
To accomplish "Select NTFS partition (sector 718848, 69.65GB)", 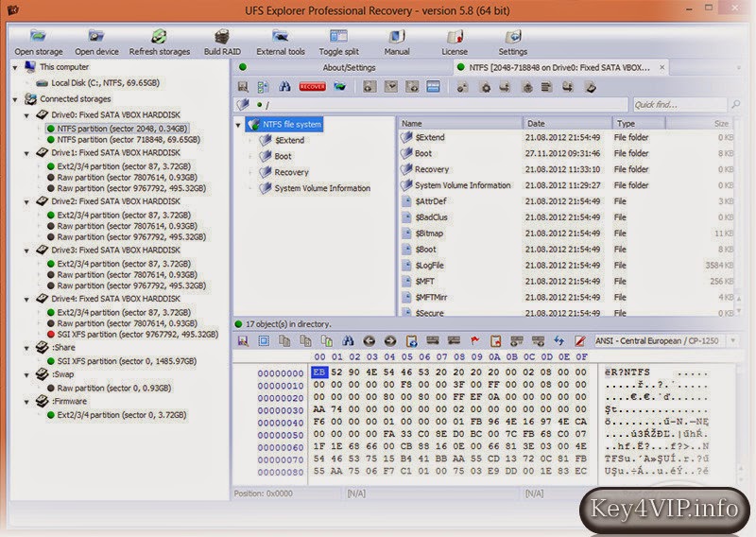I will pos(129,139).
